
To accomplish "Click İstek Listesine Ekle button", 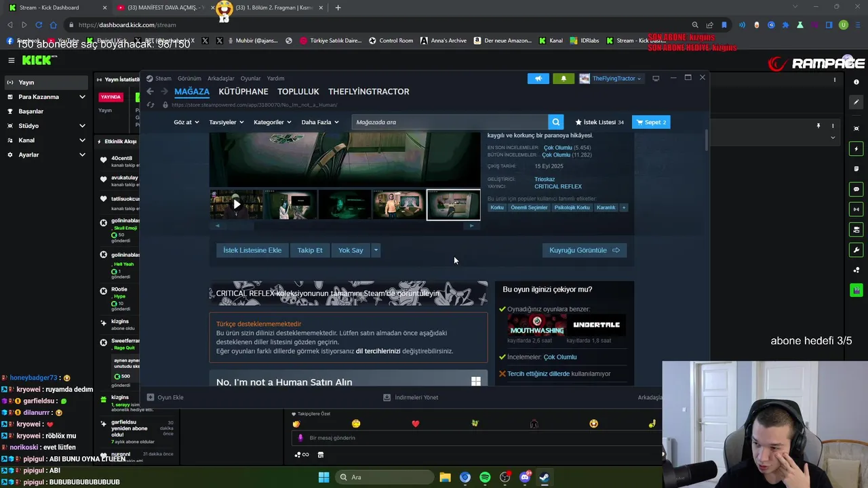I will click(x=252, y=250).
